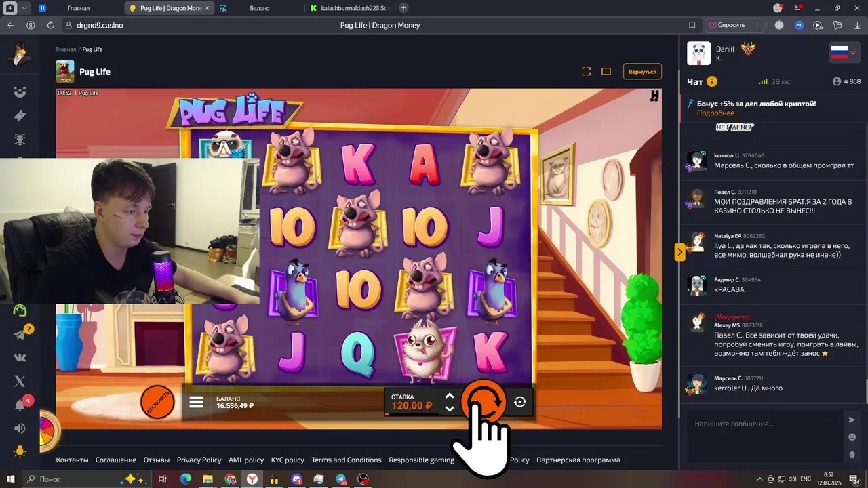This screenshot has width=868, height=488.
Task: Open the VK social link in sidebar
Action: [x=20, y=358]
